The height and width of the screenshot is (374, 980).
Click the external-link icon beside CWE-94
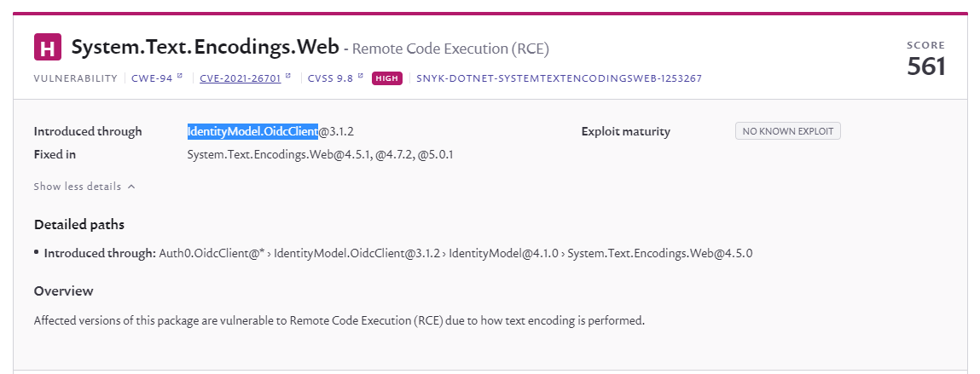tap(179, 76)
